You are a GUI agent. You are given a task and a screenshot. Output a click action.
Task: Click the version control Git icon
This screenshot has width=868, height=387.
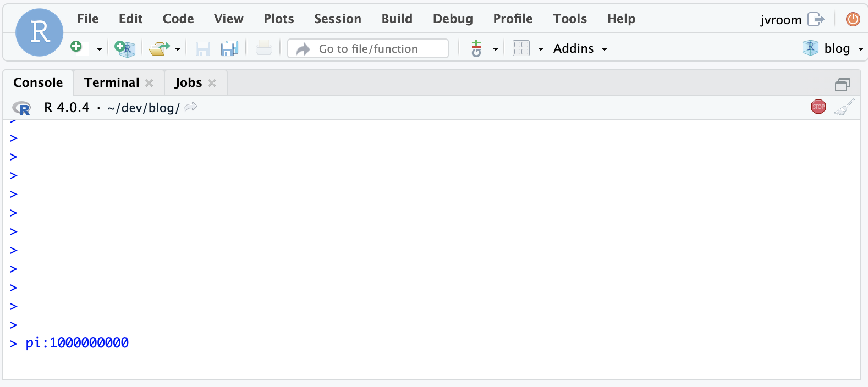476,48
